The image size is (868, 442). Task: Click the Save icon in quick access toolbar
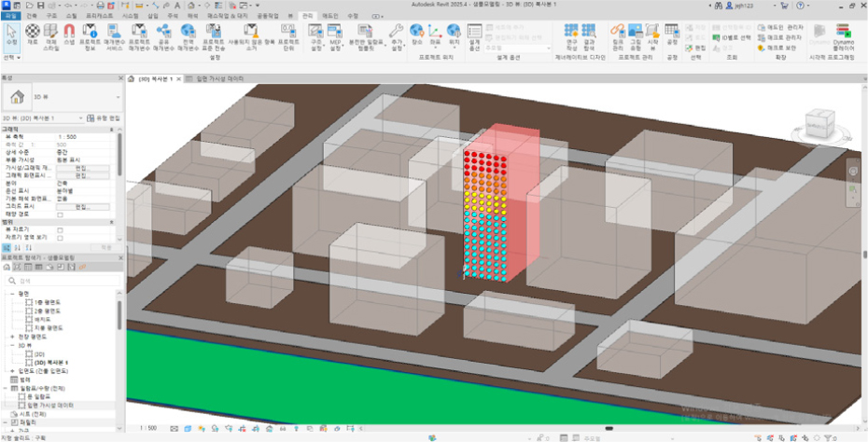pyautogui.click(x=40, y=5)
